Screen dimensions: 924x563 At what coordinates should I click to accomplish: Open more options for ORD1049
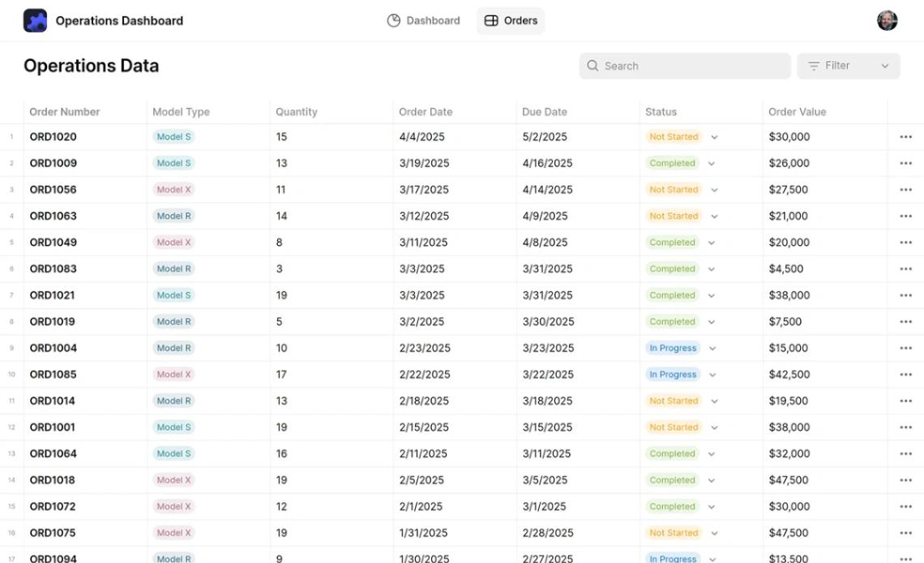[x=905, y=243]
